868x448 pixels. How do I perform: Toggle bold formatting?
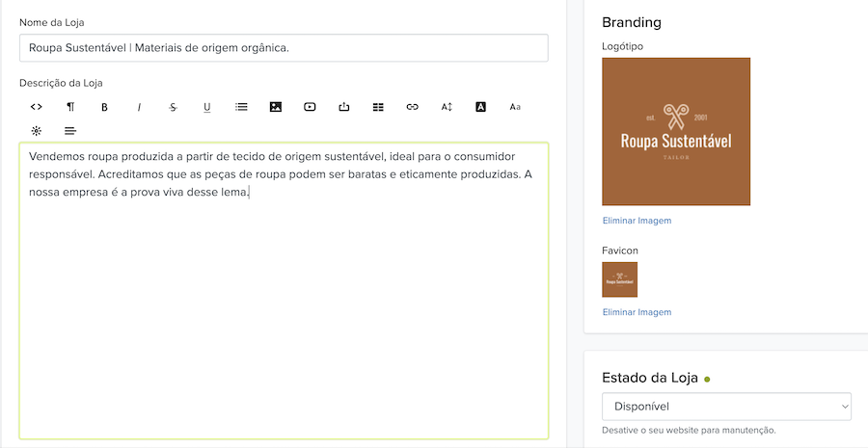(104, 107)
